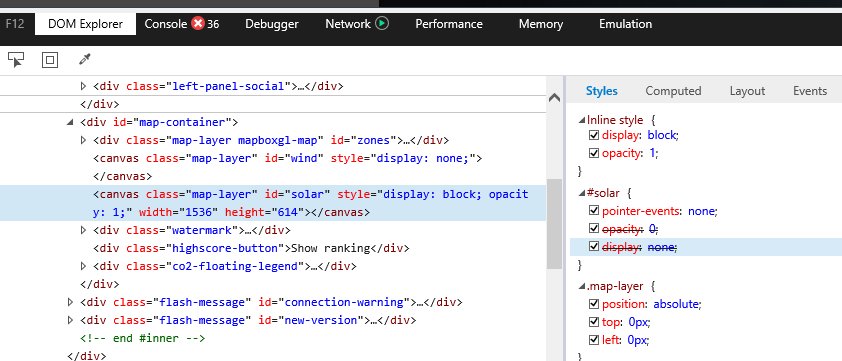
Task: Click the end #inner comment line
Action: (142, 338)
